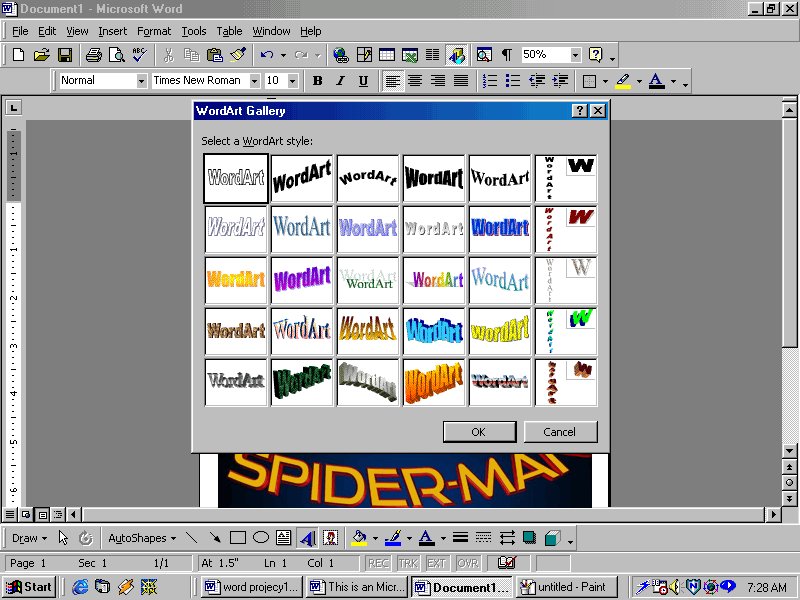The height and width of the screenshot is (600, 800).
Task: Click the Bullets list icon
Action: (513, 81)
